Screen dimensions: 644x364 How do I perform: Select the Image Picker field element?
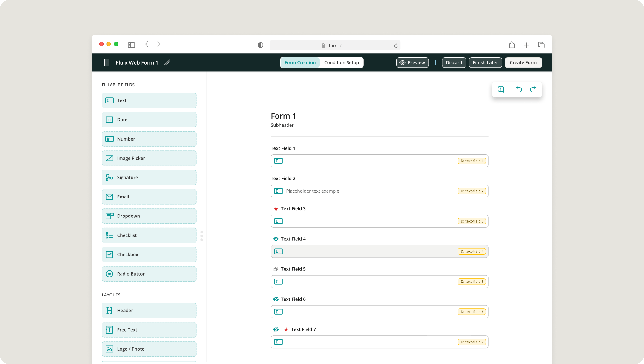[149, 158]
